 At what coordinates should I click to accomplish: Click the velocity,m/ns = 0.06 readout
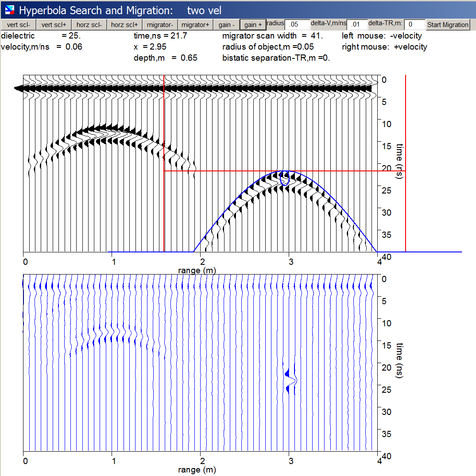click(42, 47)
